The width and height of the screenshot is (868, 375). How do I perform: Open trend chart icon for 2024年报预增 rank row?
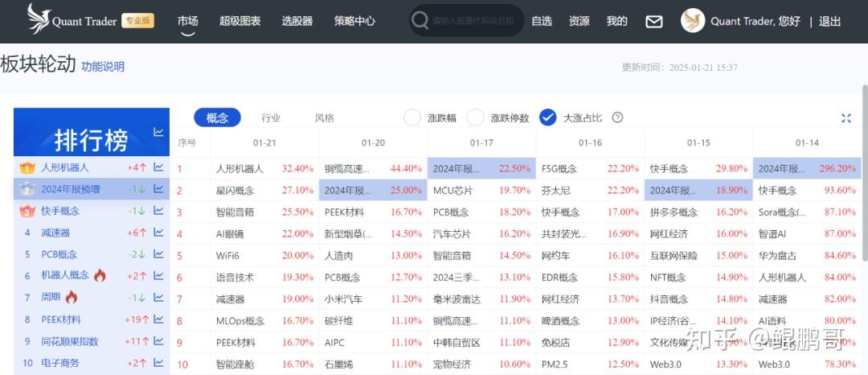point(158,189)
